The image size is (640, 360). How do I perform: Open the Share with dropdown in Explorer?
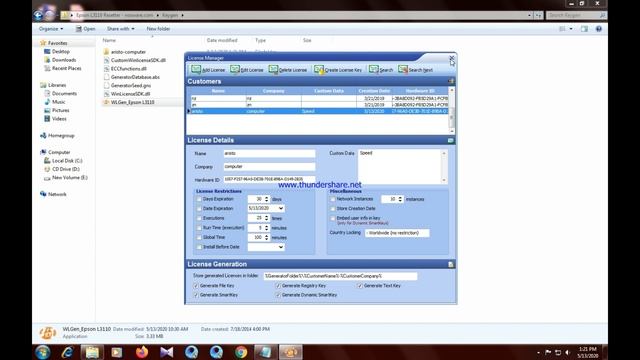point(120,29)
